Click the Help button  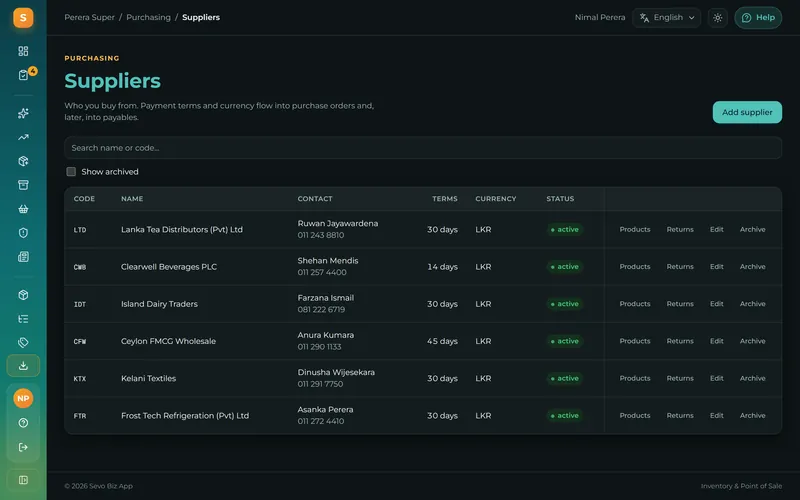coord(758,18)
